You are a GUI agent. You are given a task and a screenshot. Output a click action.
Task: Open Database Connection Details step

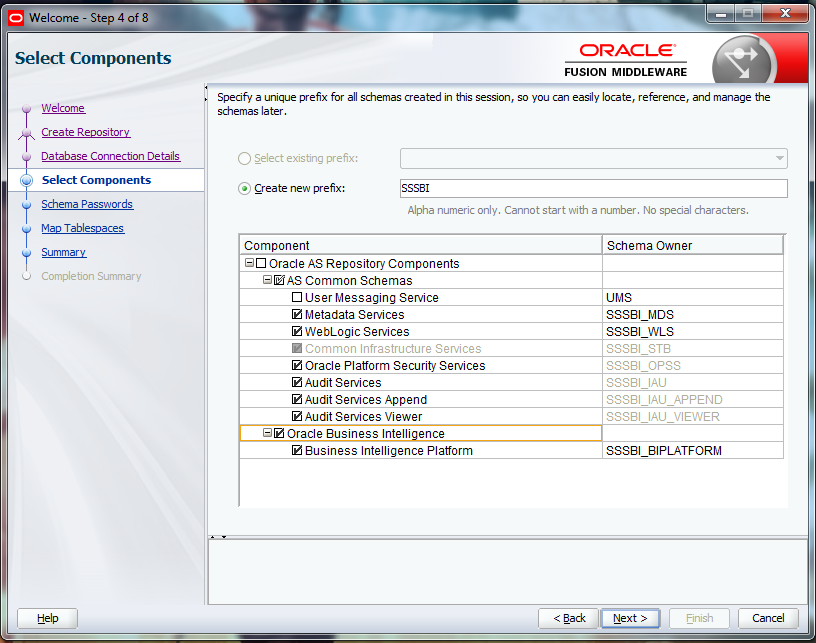tap(110, 156)
